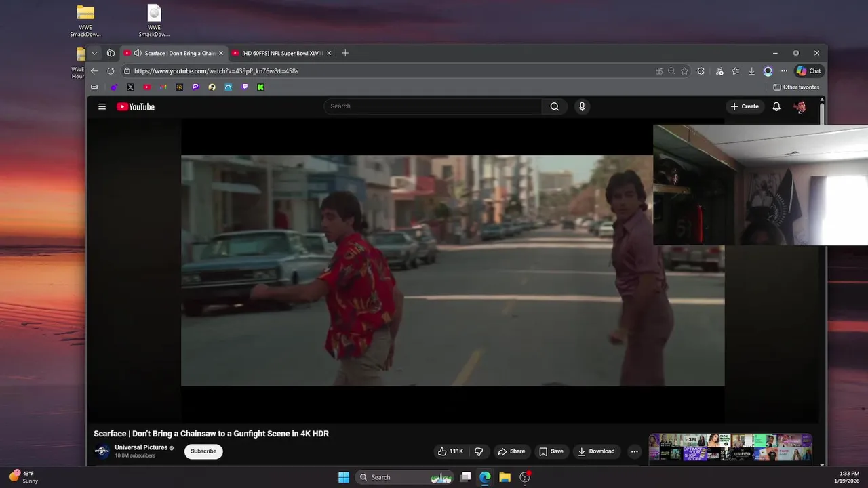Open the YouTube account avatar menu
Image resolution: width=868 pixels, height=488 pixels.
pos(800,106)
